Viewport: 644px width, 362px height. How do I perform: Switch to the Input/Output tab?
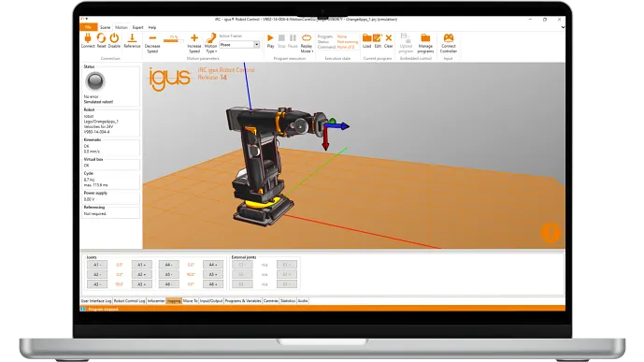211,301
